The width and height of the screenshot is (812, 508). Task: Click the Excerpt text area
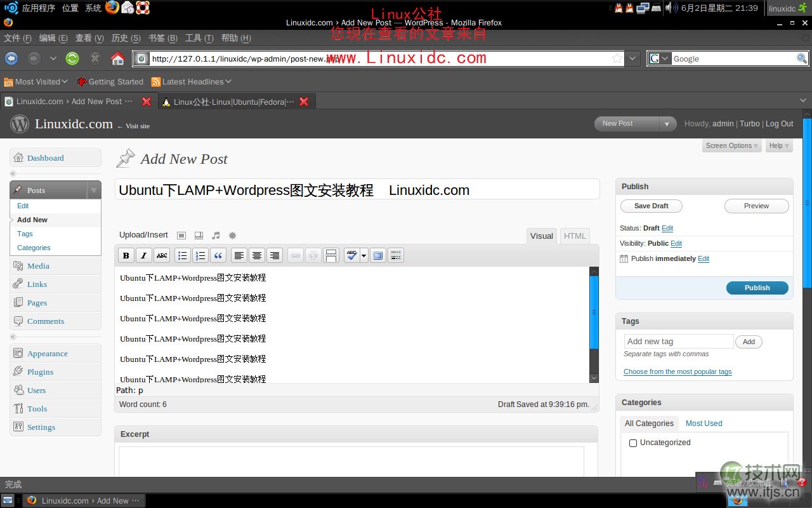point(351,462)
